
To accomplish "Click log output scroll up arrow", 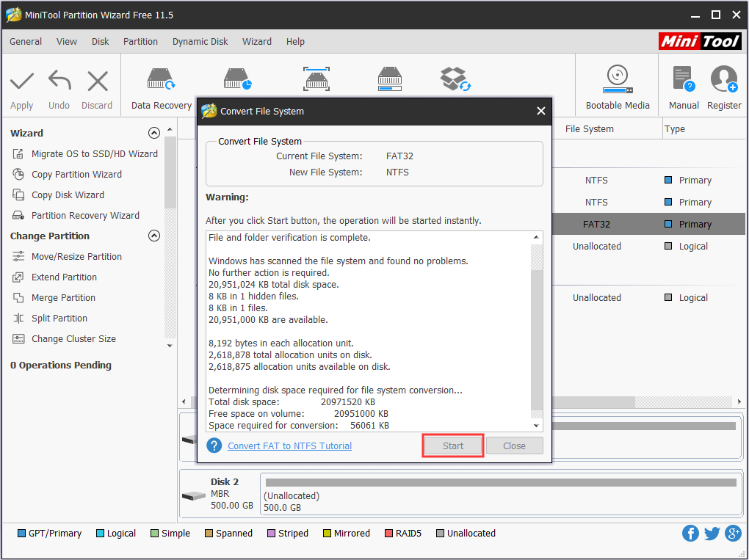I will (536, 237).
